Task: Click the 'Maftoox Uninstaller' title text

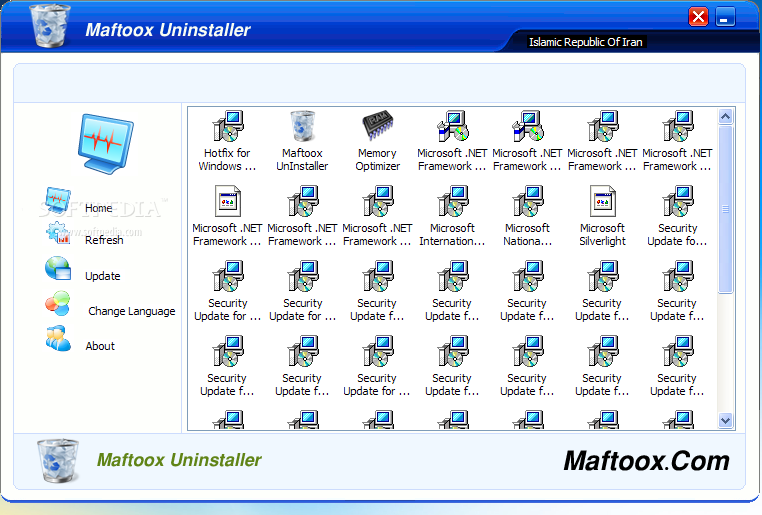Action: pos(168,30)
